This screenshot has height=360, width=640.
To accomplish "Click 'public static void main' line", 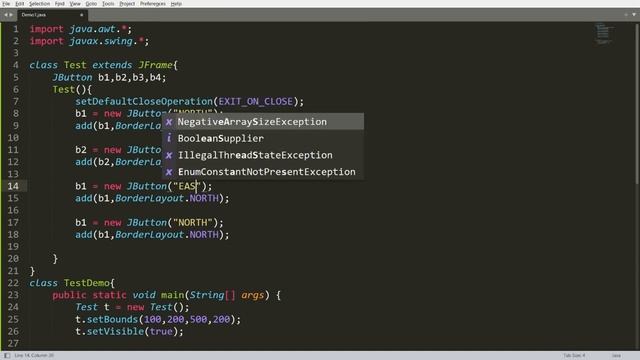I will click(x=166, y=295).
